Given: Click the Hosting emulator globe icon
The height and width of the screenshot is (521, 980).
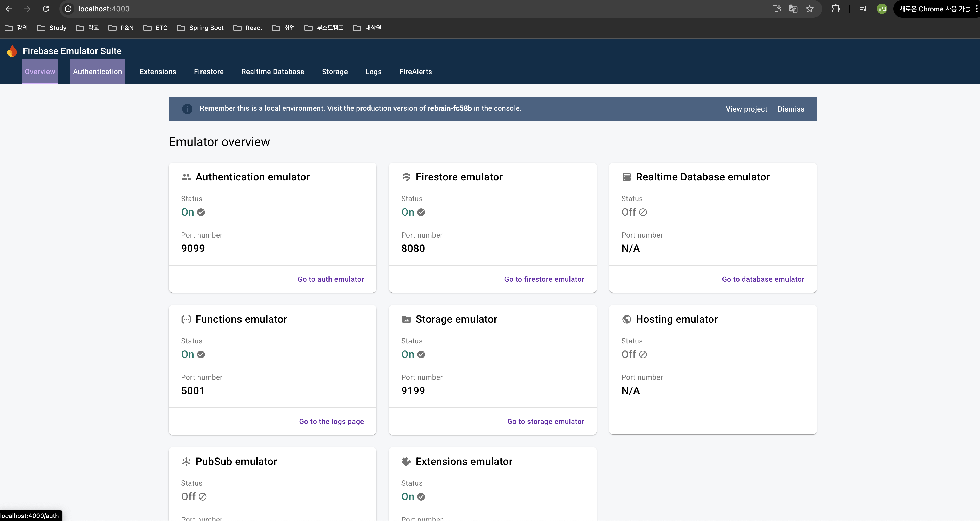Looking at the screenshot, I should pos(626,319).
